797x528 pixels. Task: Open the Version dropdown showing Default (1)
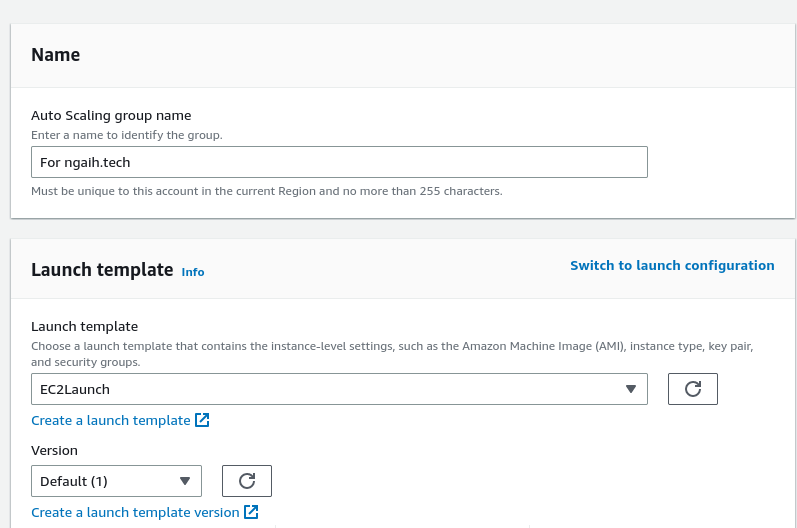click(x=116, y=481)
